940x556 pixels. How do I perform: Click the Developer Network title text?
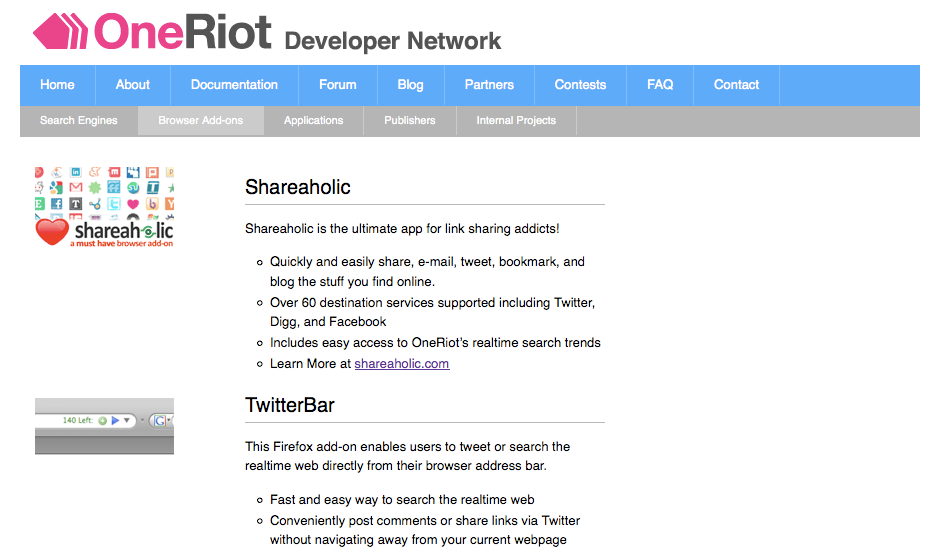[x=393, y=41]
